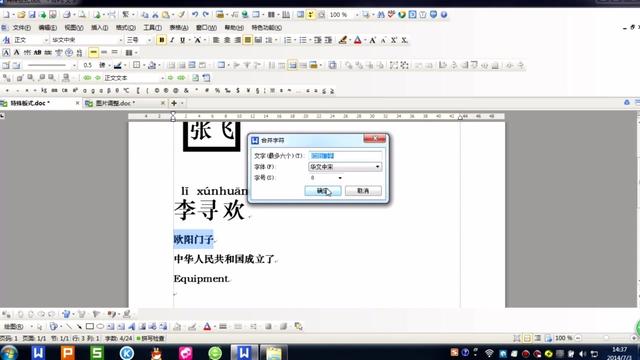This screenshot has width=640, height=360.
Task: Click the Subscript X icon
Action: [x=404, y=40]
